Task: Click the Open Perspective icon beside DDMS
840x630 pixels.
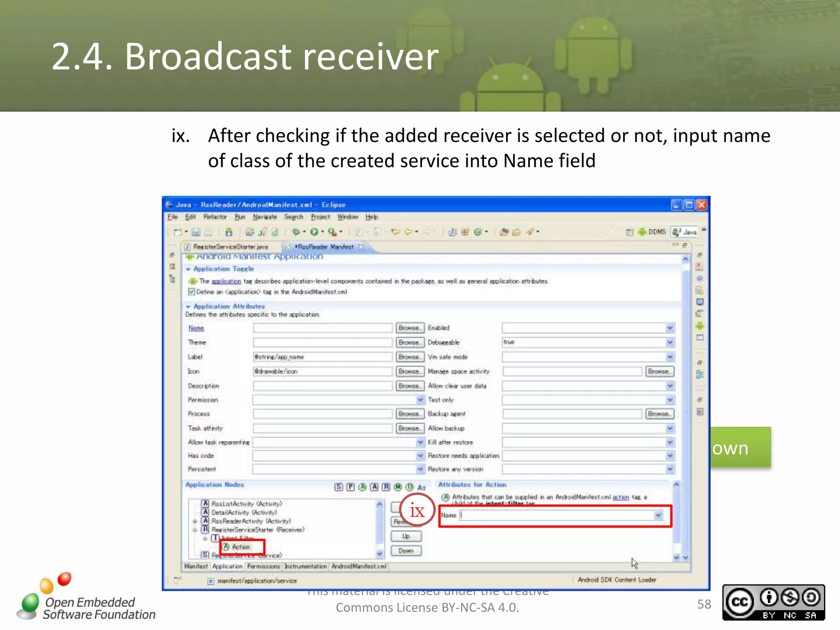Action: coord(630,232)
